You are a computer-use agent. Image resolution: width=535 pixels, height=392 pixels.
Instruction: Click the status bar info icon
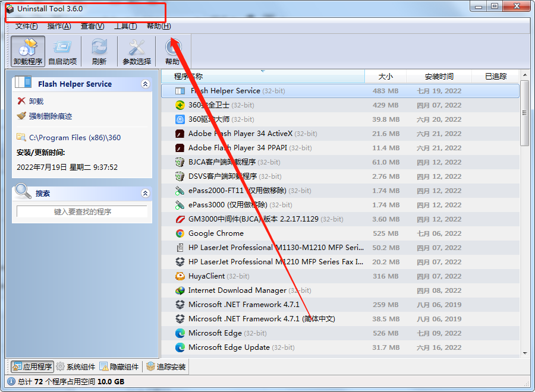(x=11, y=381)
